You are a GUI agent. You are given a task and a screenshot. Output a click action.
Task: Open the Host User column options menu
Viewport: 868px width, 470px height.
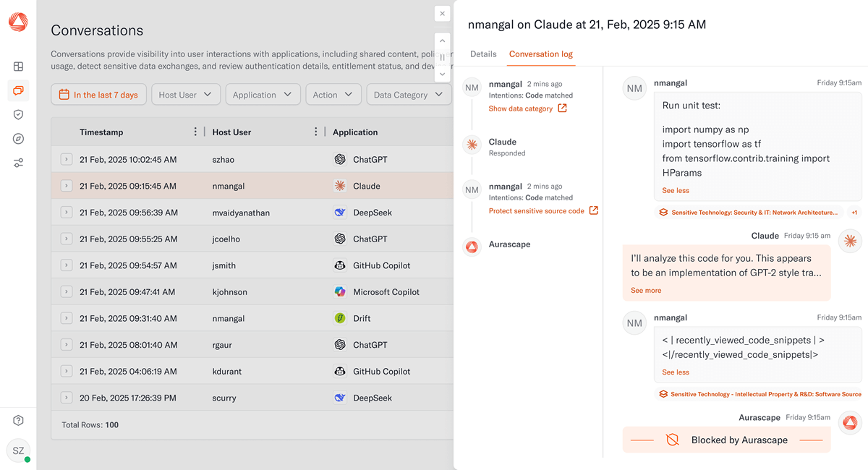316,132
